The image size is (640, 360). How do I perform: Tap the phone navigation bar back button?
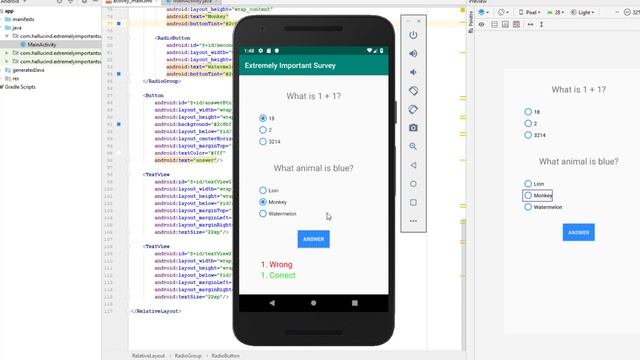point(272,303)
